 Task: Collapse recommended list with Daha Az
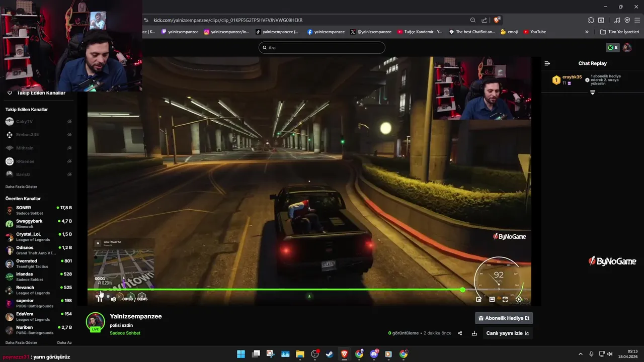[x=64, y=342]
